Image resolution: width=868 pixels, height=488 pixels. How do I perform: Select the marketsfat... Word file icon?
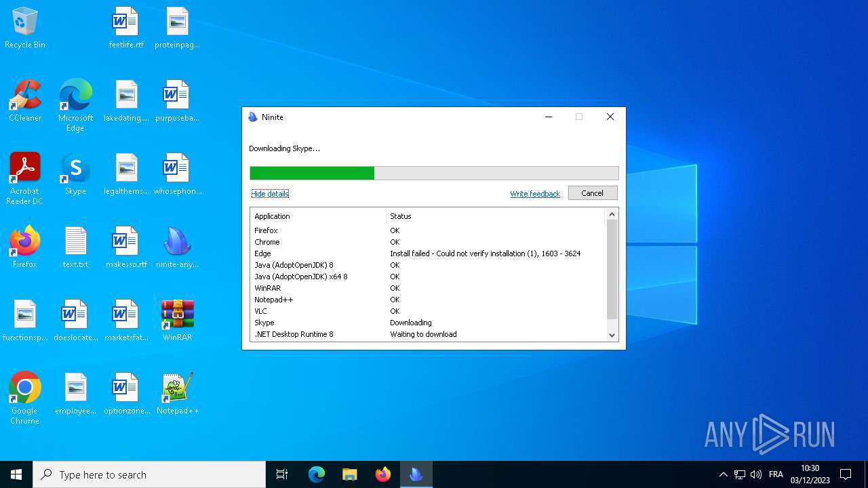click(126, 321)
